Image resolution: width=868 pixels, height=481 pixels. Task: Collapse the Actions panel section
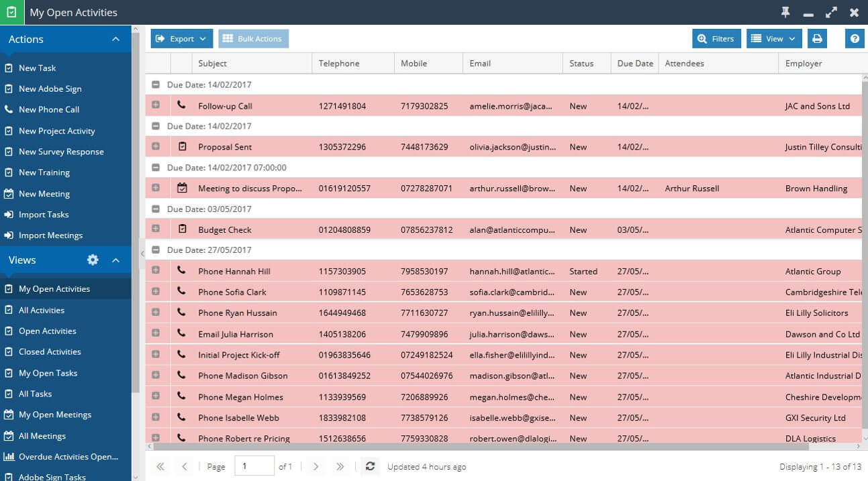[115, 39]
